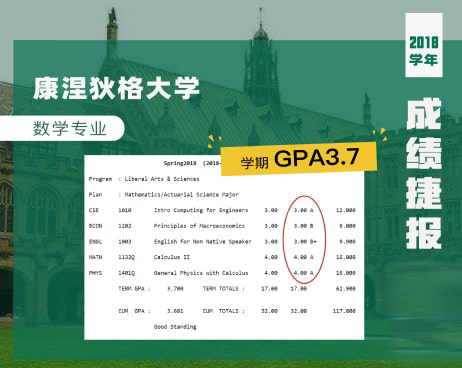Select the "Plan" field label

[x=95, y=194]
